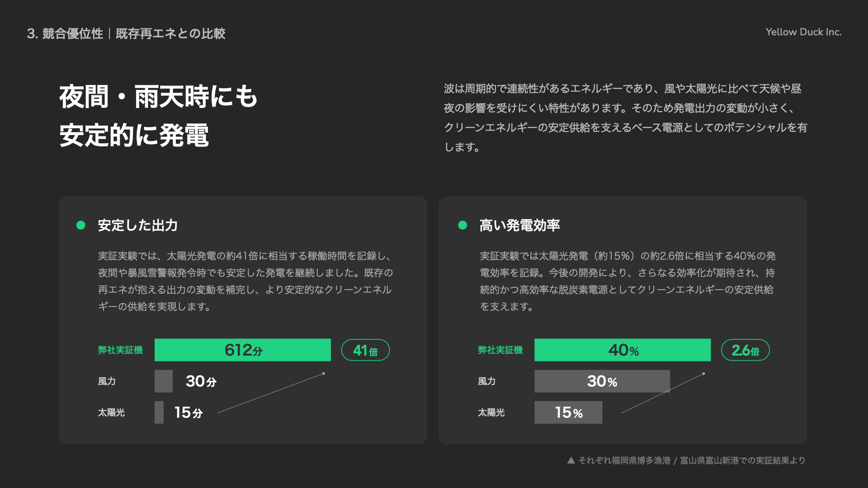Click the Yellow Duck Inc. label
The image size is (868, 488).
pos(803,32)
